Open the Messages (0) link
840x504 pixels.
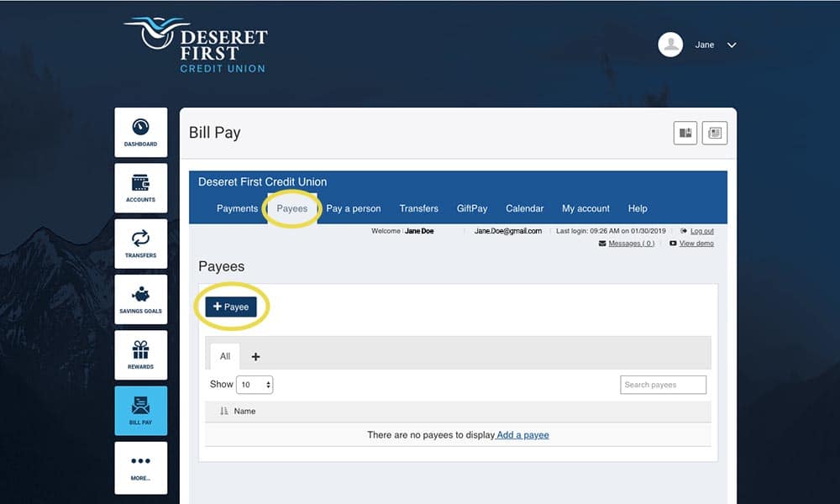631,243
